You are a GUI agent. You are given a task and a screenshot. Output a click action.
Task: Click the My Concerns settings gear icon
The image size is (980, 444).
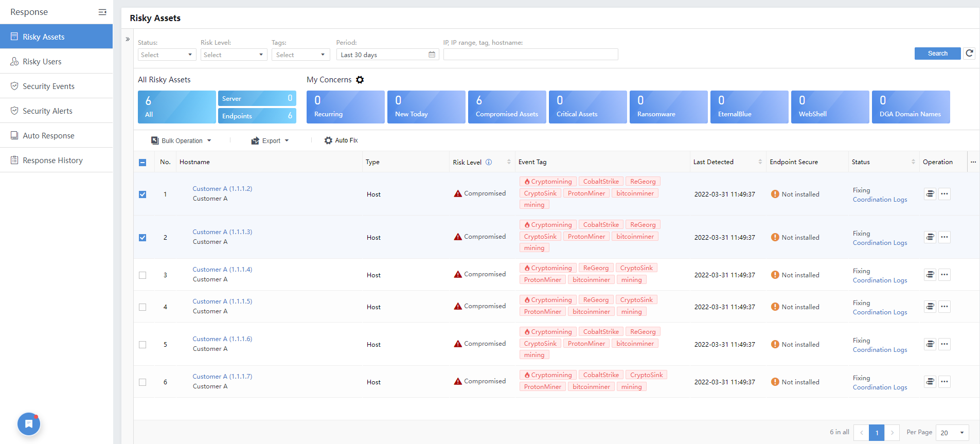click(x=360, y=80)
